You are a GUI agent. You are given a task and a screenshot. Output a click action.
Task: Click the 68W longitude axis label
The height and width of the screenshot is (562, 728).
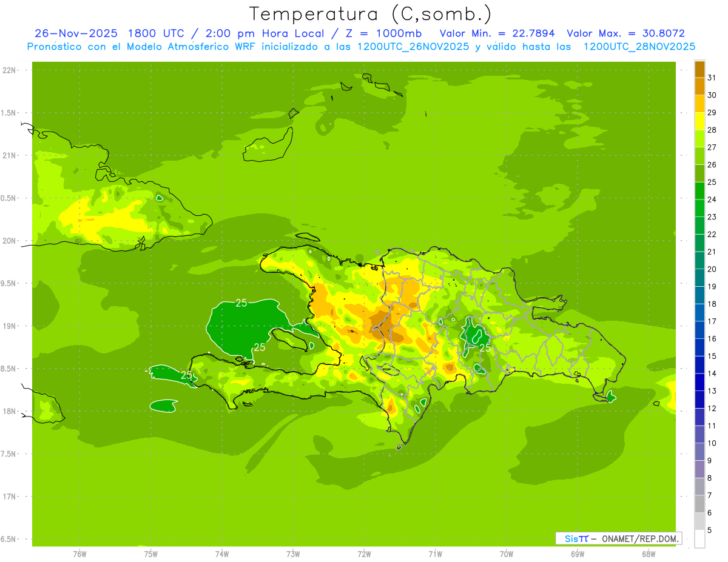tap(648, 554)
